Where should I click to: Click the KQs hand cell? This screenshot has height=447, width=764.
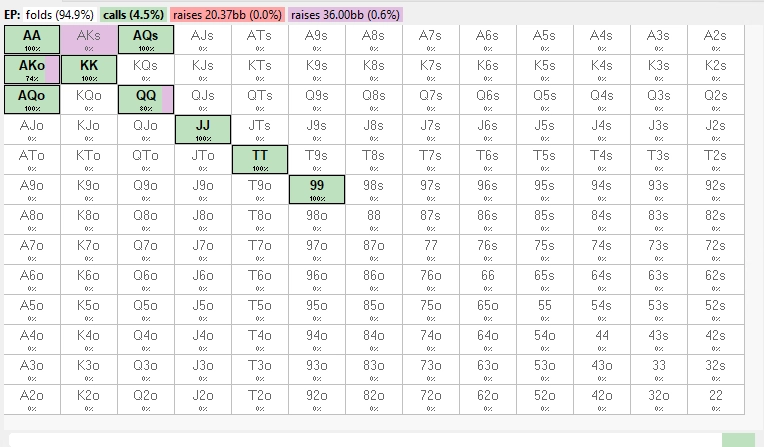(x=145, y=70)
